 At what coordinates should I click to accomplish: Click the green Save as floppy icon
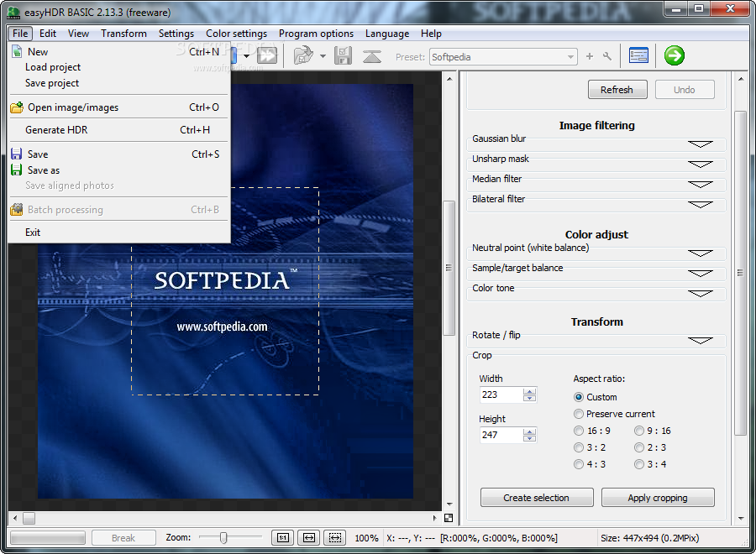17,170
